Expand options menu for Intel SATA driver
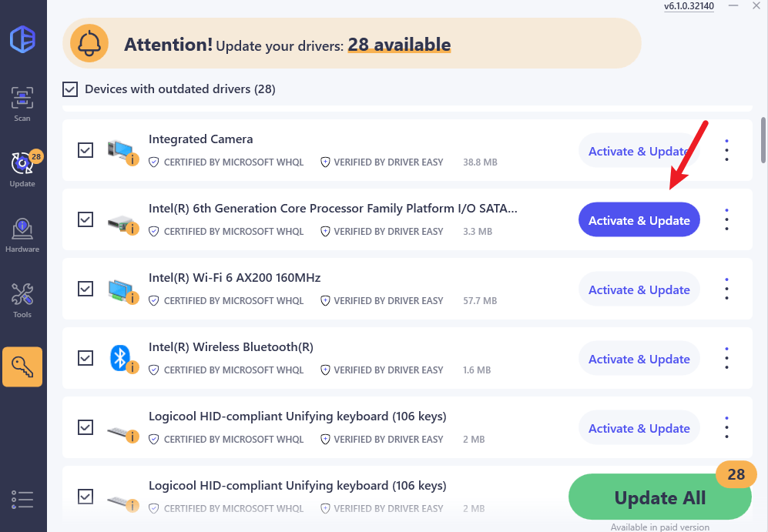 coord(726,220)
